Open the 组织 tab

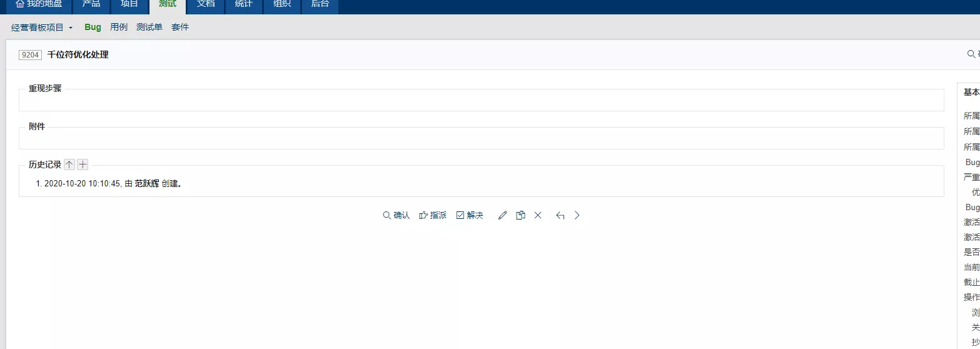click(x=282, y=4)
